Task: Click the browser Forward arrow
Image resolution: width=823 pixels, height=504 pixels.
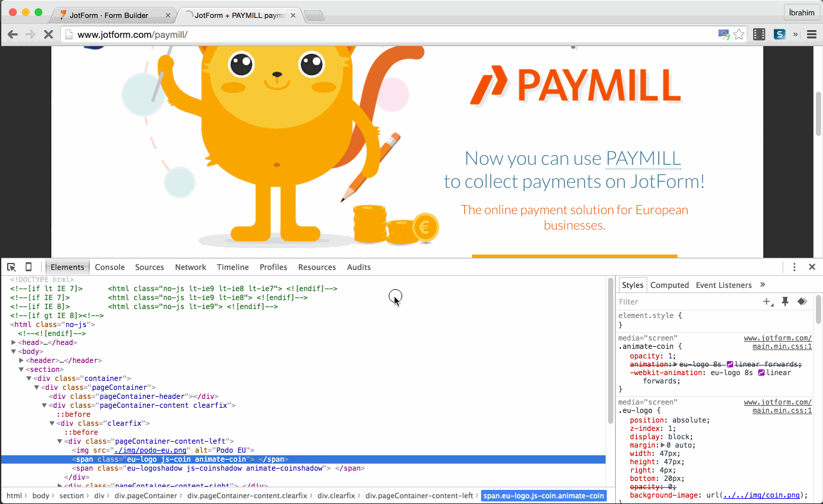Action: coord(30,35)
